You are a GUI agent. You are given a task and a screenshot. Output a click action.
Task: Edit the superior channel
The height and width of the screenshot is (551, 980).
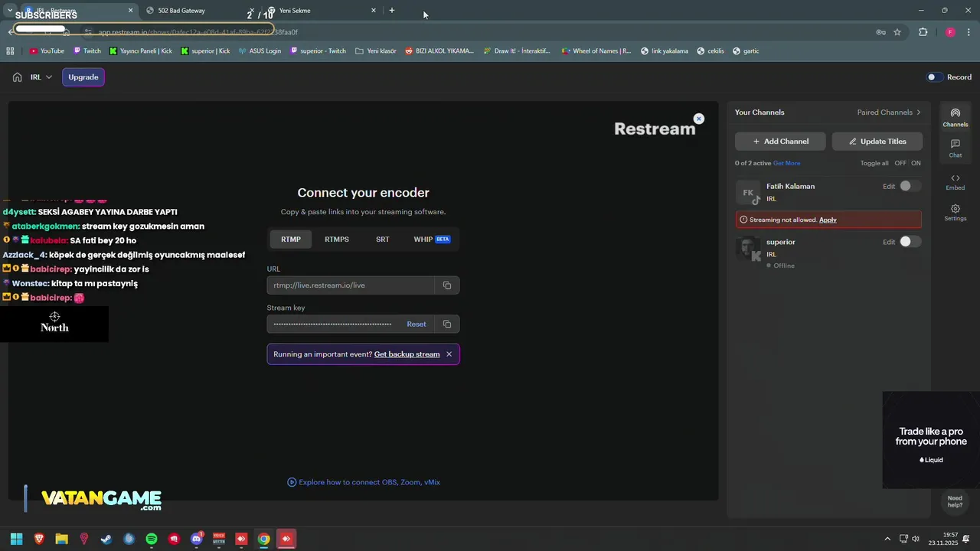889,242
